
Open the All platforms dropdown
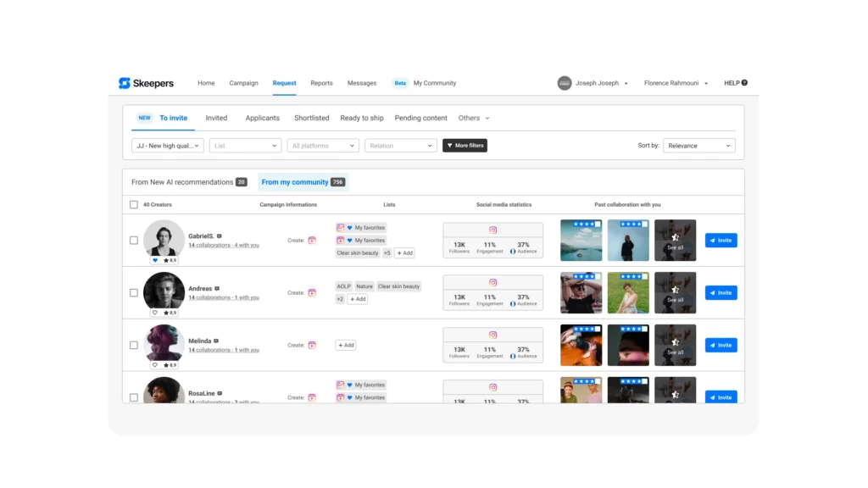[x=323, y=146]
